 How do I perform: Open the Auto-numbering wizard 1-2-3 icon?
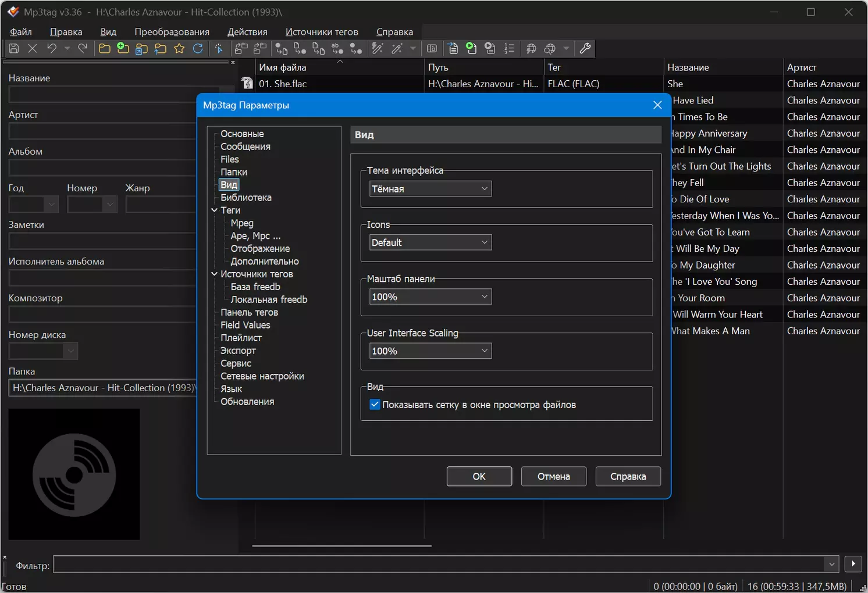pyautogui.click(x=509, y=49)
